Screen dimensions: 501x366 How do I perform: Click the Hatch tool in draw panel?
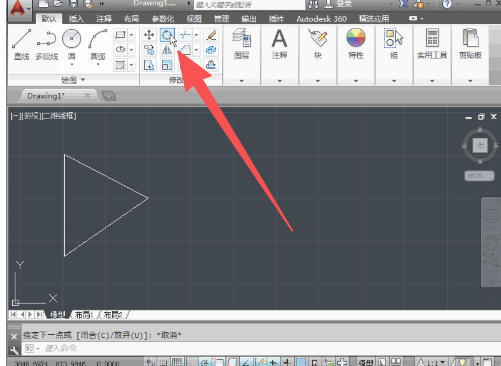pyautogui.click(x=120, y=65)
